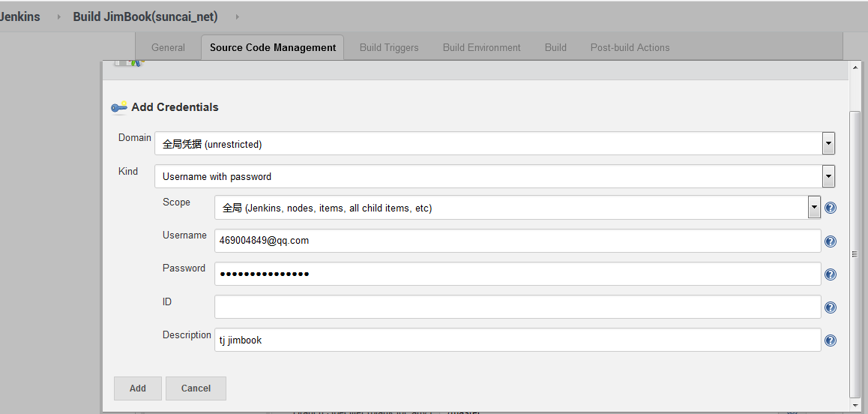The image size is (868, 414).
Task: Go to the Build Triggers tab
Action: click(x=388, y=48)
